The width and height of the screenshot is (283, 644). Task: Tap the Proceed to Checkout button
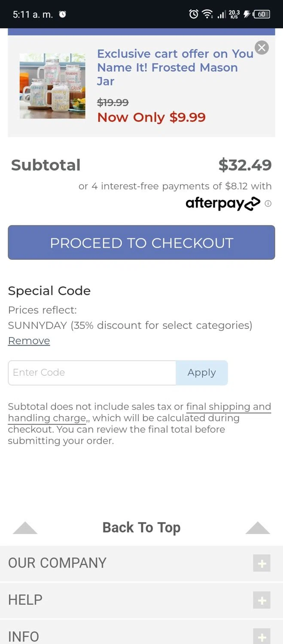141,243
